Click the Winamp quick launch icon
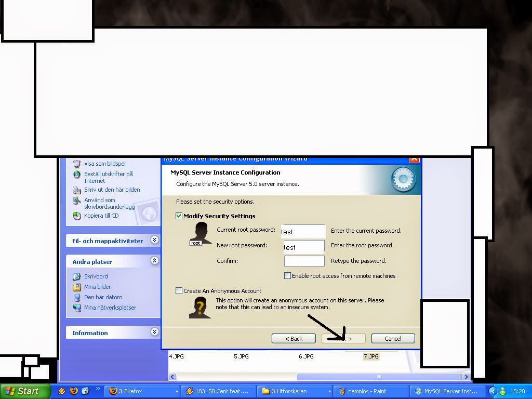532x399 pixels. point(61,391)
